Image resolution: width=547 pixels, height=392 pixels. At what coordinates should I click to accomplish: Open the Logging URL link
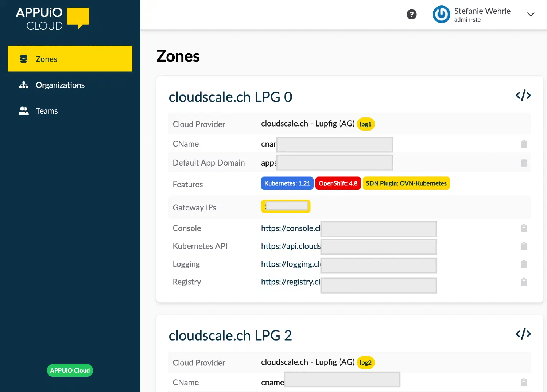click(x=290, y=264)
